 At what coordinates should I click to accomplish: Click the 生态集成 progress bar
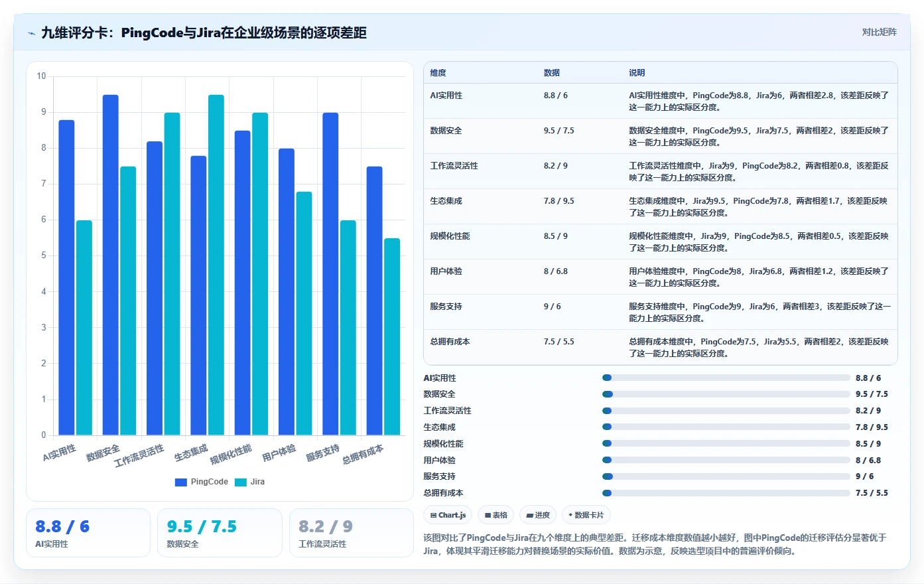[726, 427]
